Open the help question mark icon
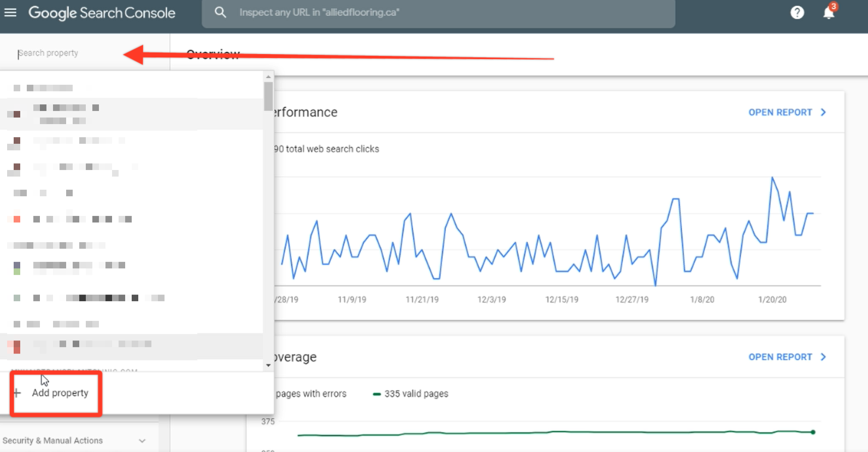868x452 pixels. pos(797,13)
